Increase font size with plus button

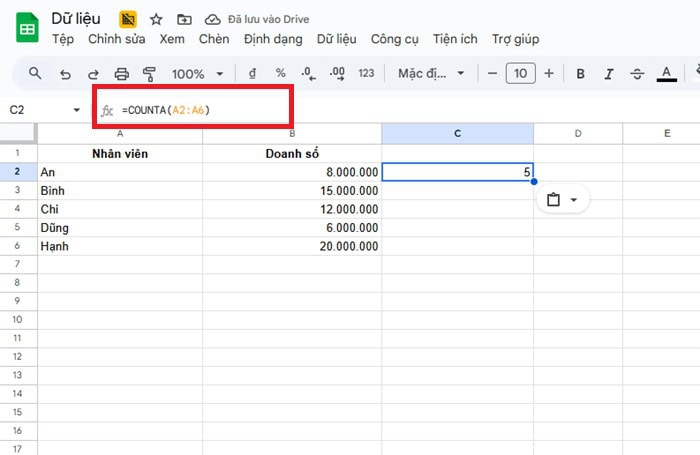549,73
